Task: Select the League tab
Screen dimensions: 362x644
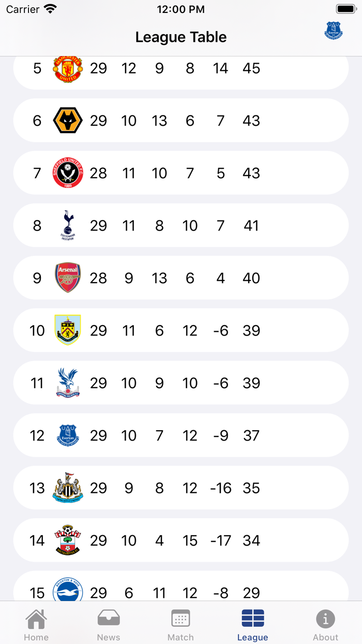Action: (x=253, y=623)
